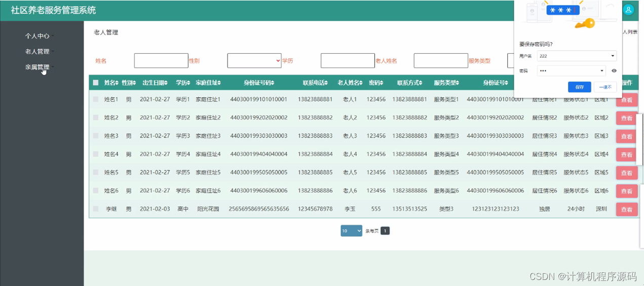Image resolution: width=644 pixels, height=286 pixels.
Task: Focus the 学历 search input field
Action: point(348,60)
